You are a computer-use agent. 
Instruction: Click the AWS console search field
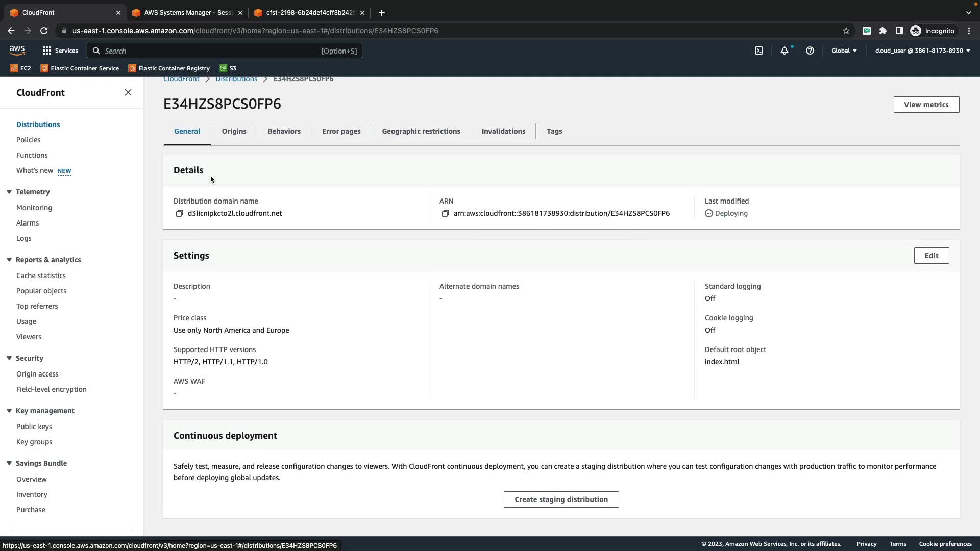pyautogui.click(x=225, y=51)
